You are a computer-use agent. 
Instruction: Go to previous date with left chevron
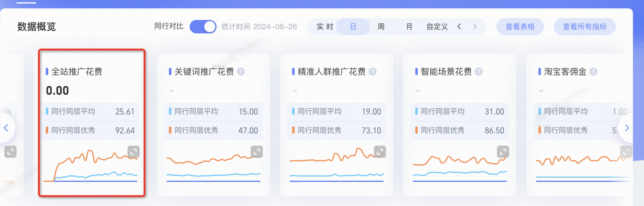click(x=459, y=27)
